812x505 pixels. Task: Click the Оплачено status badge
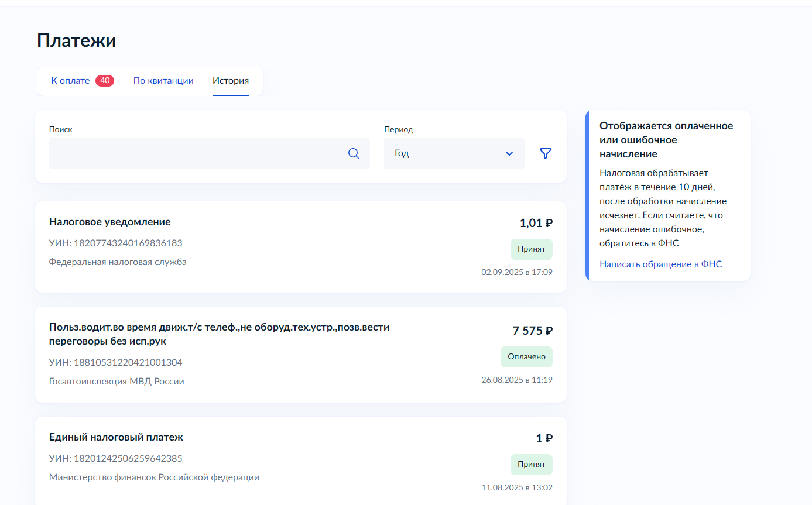(x=526, y=356)
